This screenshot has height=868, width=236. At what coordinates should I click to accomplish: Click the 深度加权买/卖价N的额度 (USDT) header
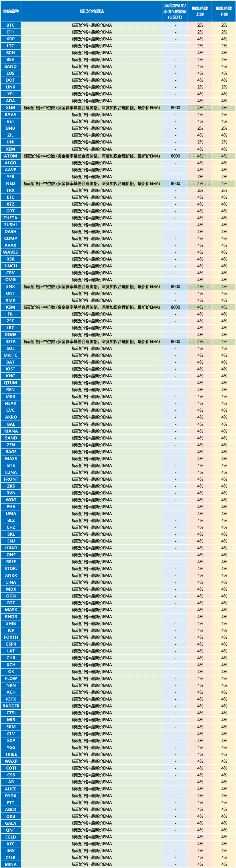point(175,11)
